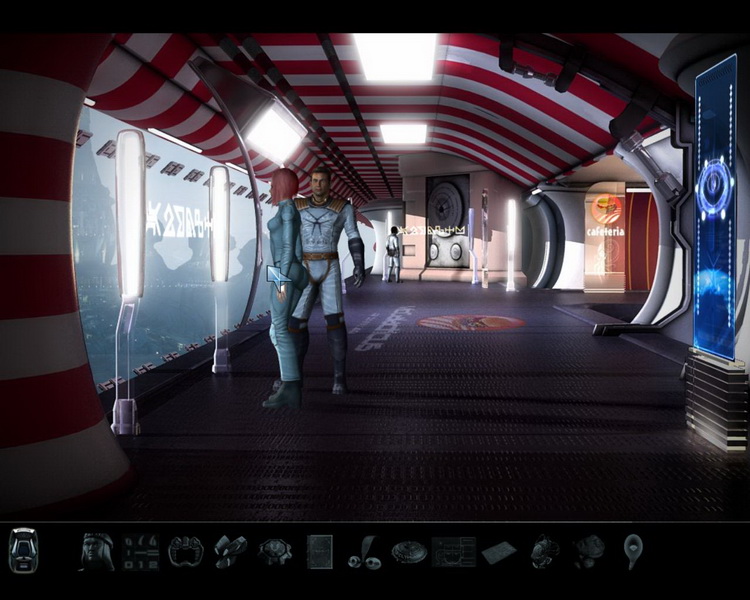
Task: Open the blueprint map in inventory
Action: click(453, 551)
